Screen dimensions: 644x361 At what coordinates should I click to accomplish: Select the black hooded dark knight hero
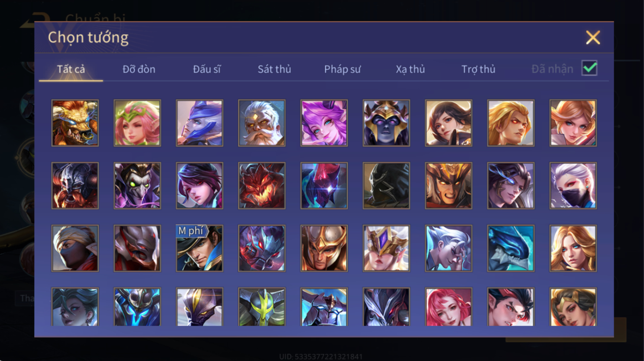coord(386,186)
